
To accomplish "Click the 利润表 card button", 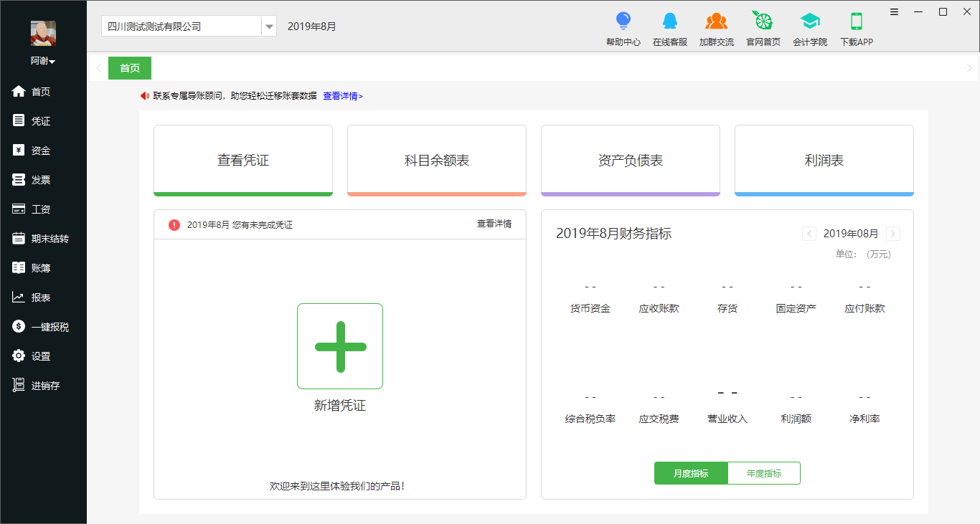I will pos(824,161).
